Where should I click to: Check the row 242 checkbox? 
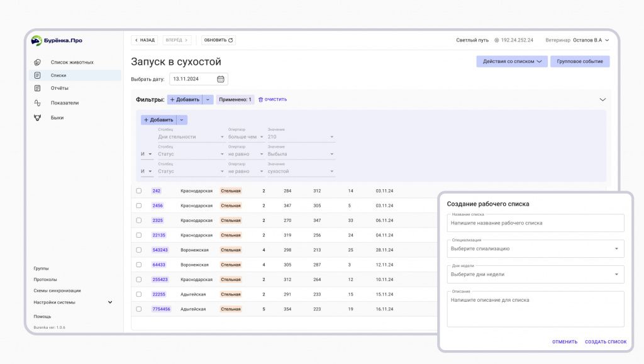pos(139,191)
